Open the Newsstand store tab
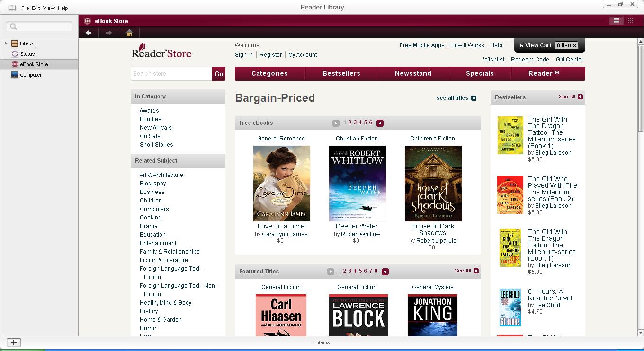Image resolution: width=644 pixels, height=351 pixels. 413,74
